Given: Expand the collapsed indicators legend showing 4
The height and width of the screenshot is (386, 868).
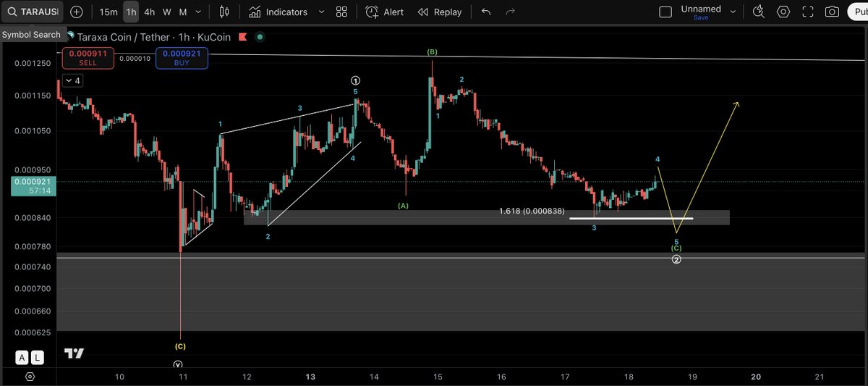Looking at the screenshot, I should [x=72, y=80].
